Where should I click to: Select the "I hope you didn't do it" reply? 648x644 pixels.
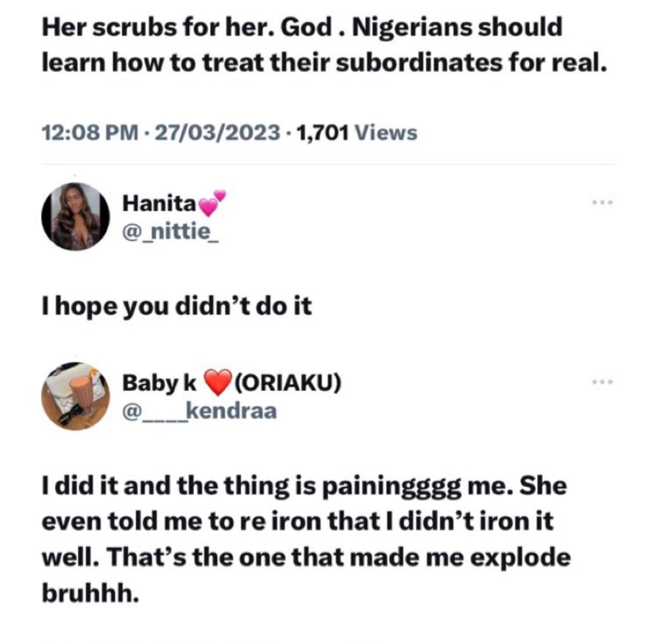tap(177, 306)
